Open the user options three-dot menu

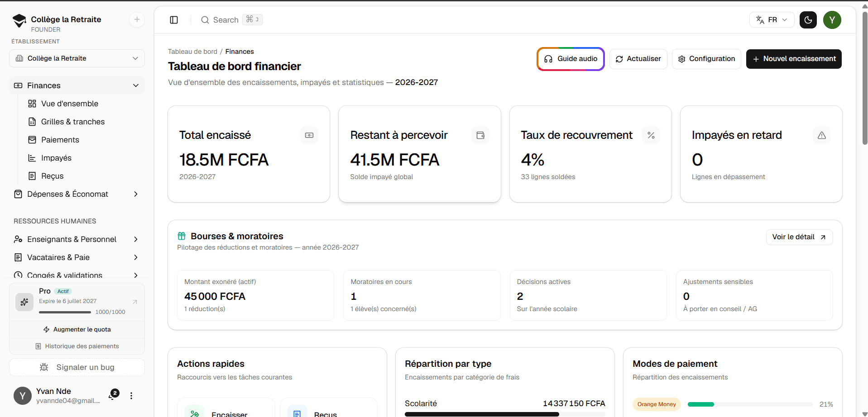point(131,396)
